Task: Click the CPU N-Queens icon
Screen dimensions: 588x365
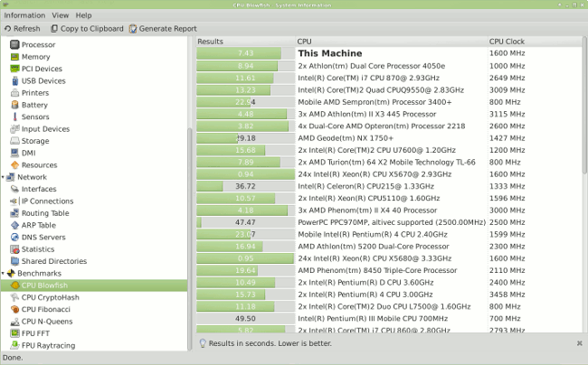Action: click(14, 322)
